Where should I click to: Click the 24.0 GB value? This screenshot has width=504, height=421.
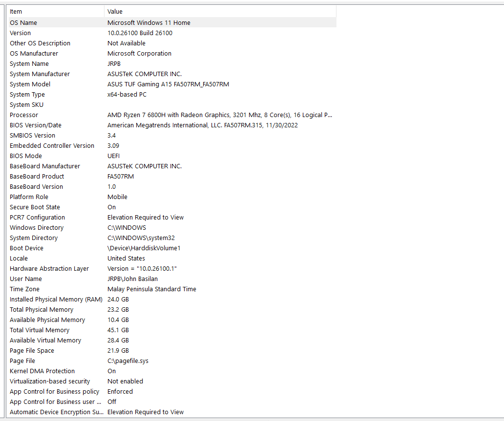[x=118, y=300]
